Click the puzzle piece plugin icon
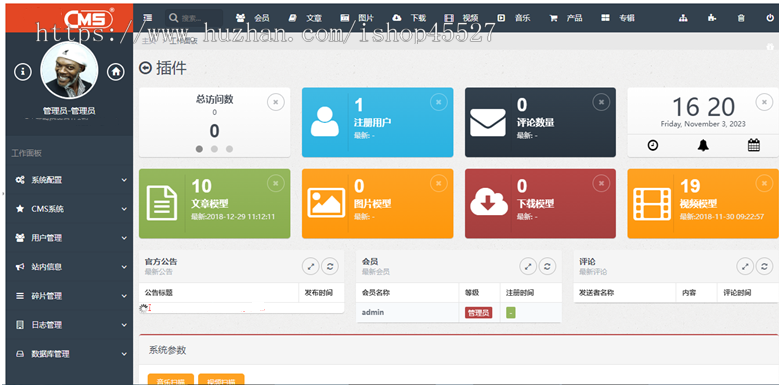Screen dimensions: 781x387 click(x=712, y=18)
